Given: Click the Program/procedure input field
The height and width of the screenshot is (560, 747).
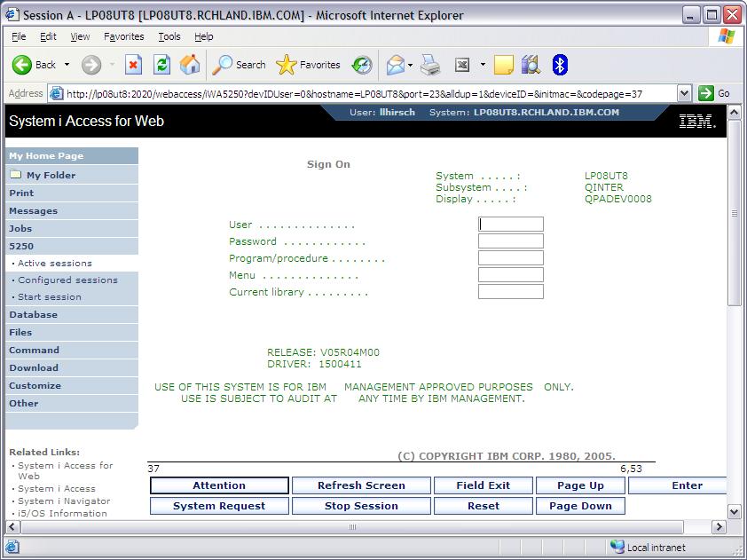Looking at the screenshot, I should (511, 258).
